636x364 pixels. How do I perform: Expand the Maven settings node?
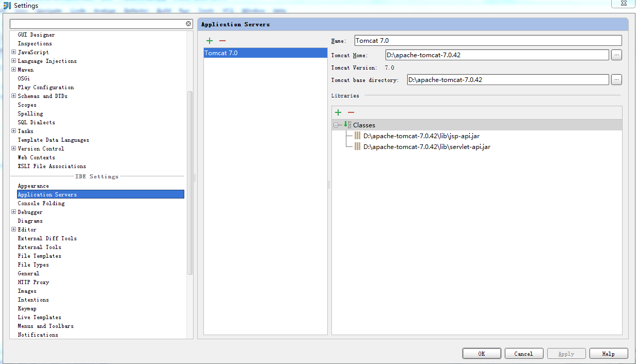pos(13,70)
